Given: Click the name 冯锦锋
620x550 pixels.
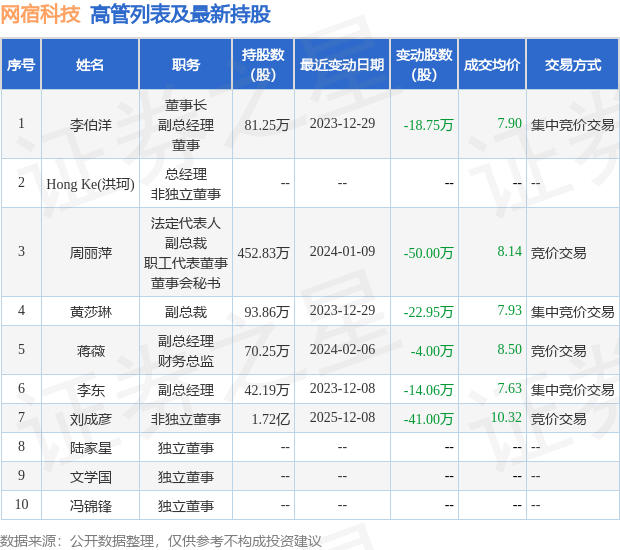Looking at the screenshot, I should pyautogui.click(x=91, y=506).
